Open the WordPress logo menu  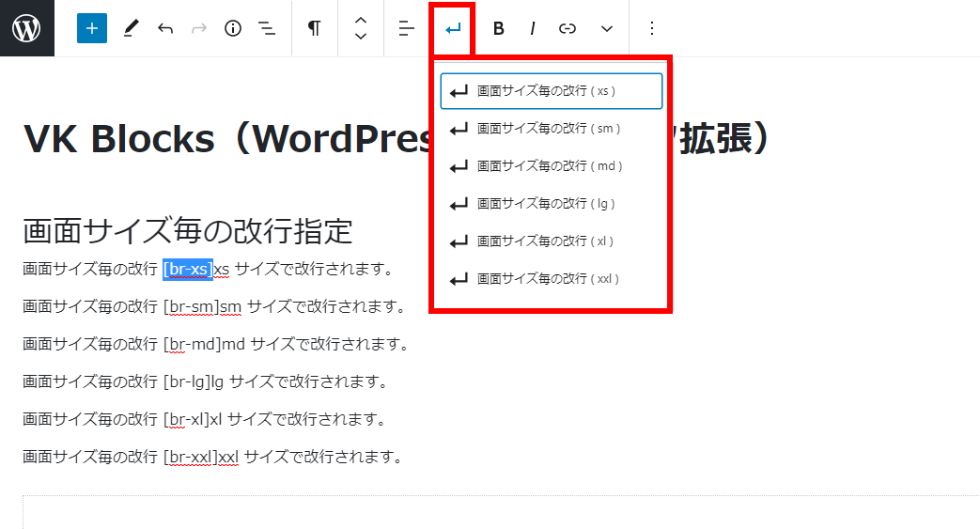pyautogui.click(x=27, y=28)
